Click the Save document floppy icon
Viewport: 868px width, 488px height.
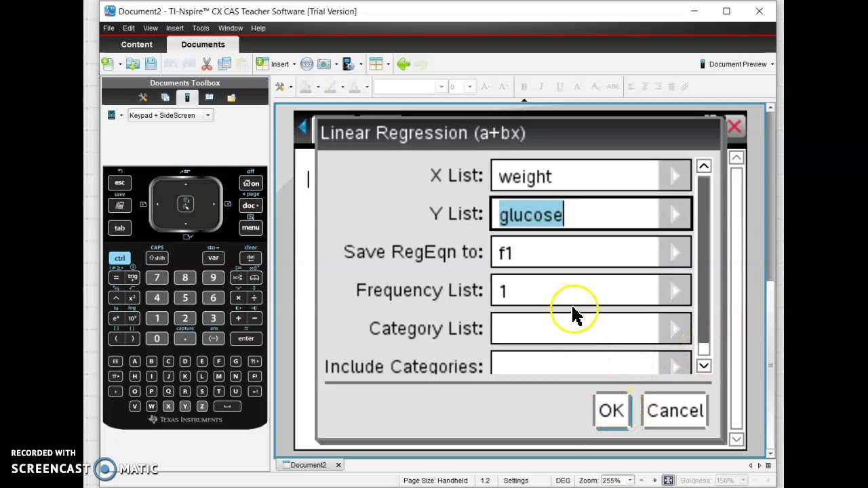(151, 64)
